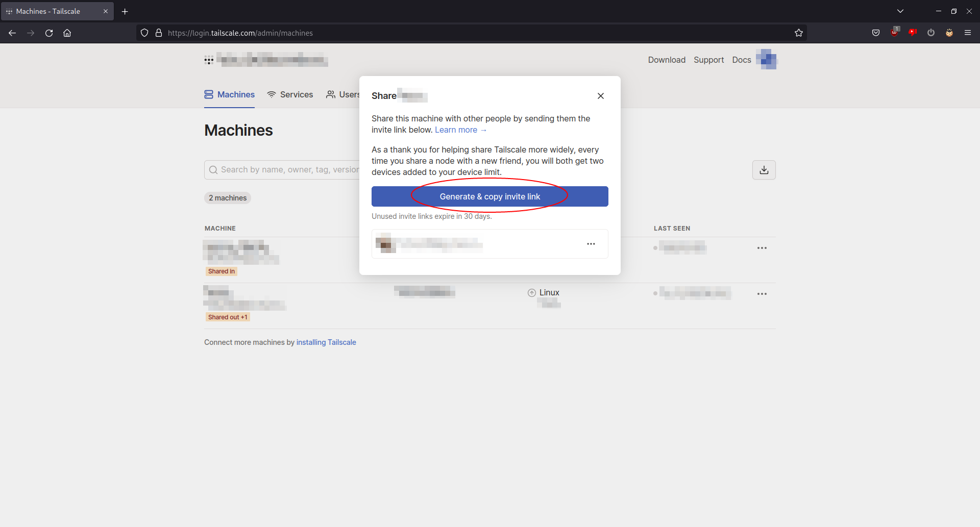Open the account avatar menu
Viewport: 980px width, 527px height.
[x=766, y=59]
